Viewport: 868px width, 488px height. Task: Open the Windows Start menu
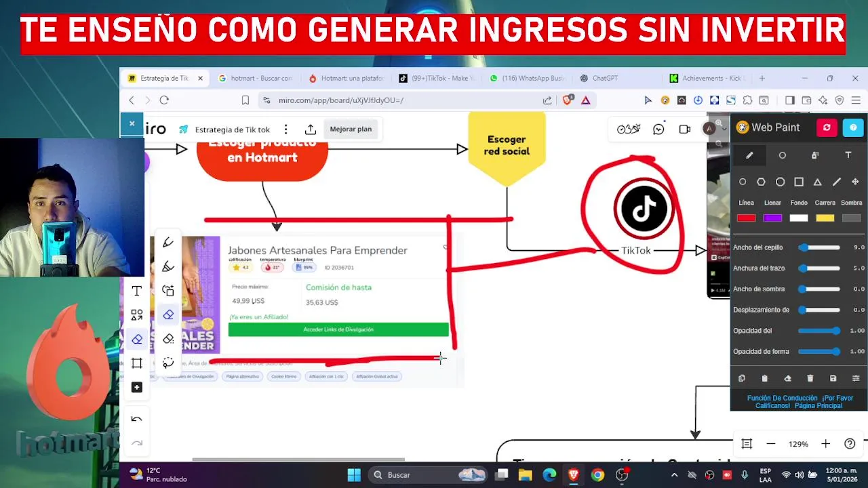[354, 475]
